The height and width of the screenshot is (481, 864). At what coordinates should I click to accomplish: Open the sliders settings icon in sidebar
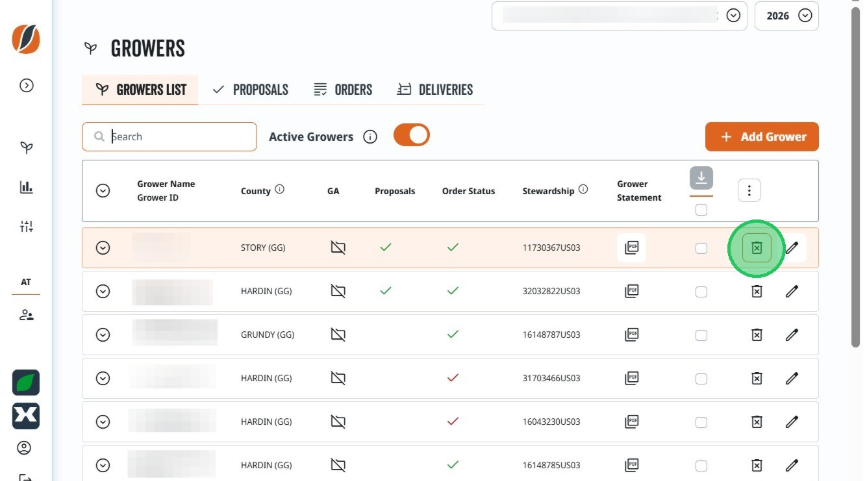[x=26, y=226]
